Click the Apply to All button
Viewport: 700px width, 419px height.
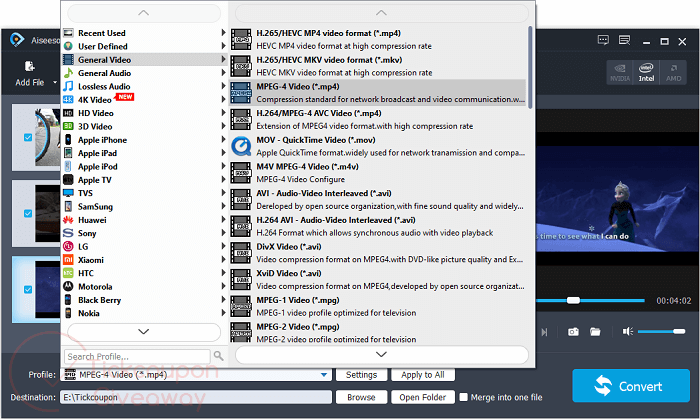pyautogui.click(x=423, y=375)
